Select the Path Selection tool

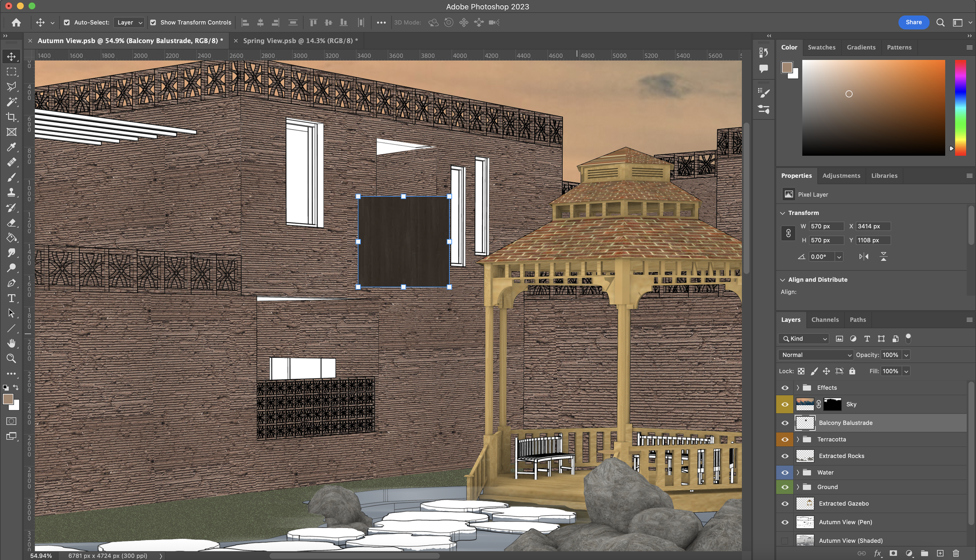coord(11,313)
